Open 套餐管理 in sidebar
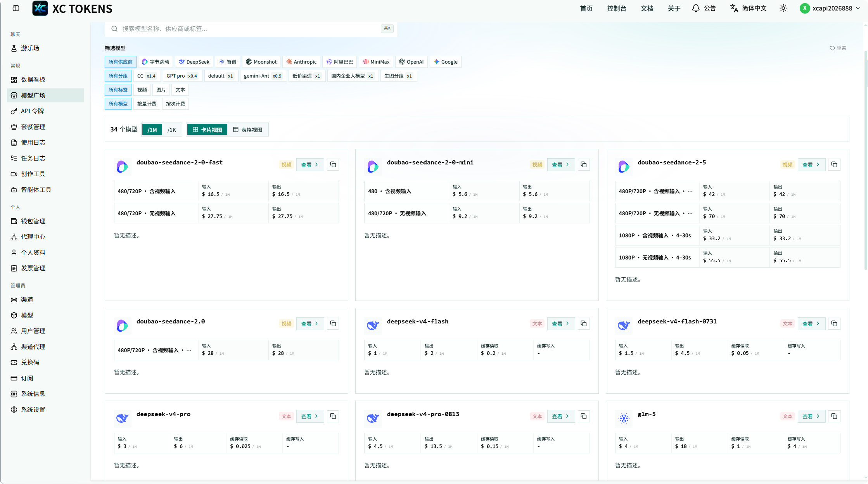 click(x=45, y=127)
